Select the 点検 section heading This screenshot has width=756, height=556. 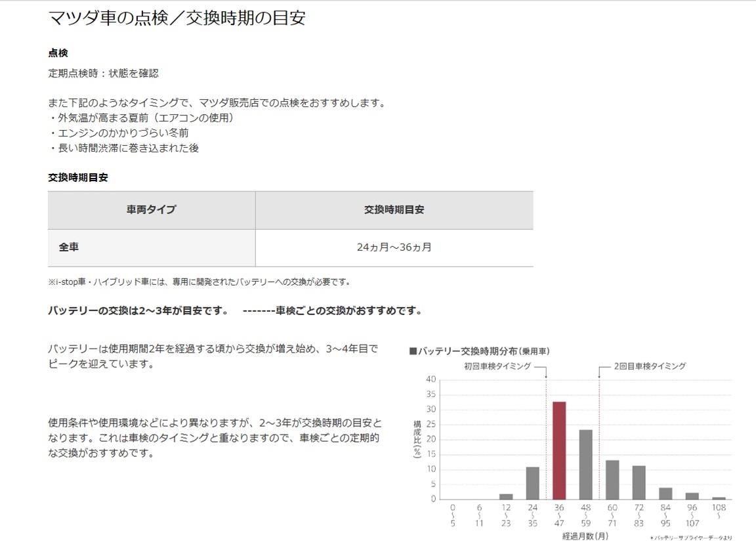(58, 53)
